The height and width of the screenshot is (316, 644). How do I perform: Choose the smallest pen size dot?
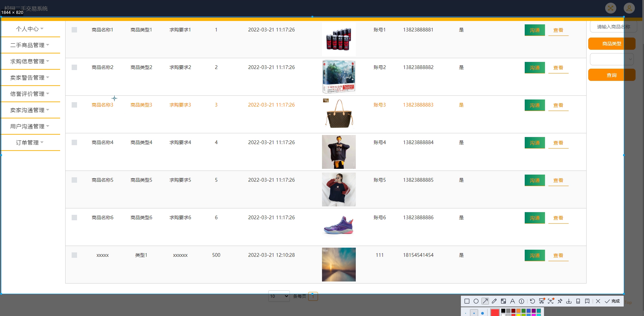coord(466,313)
